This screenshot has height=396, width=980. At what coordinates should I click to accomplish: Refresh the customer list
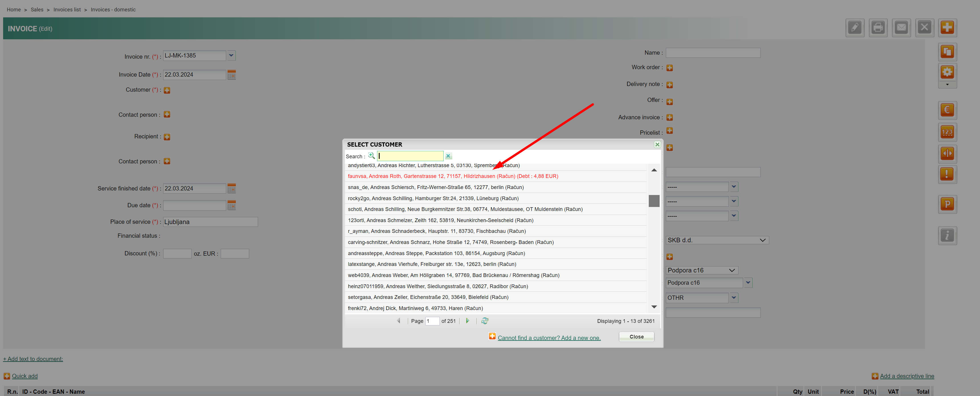[484, 321]
